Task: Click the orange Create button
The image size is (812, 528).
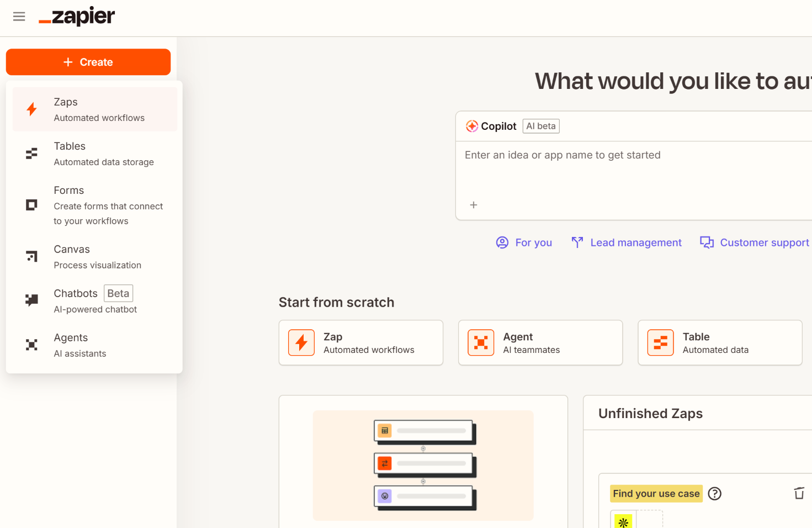Action: (88, 62)
